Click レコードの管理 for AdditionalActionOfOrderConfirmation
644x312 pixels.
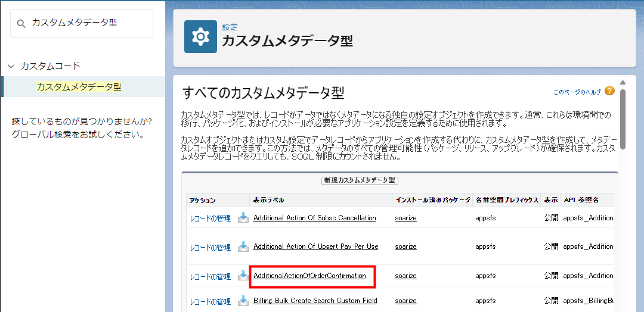(x=210, y=277)
